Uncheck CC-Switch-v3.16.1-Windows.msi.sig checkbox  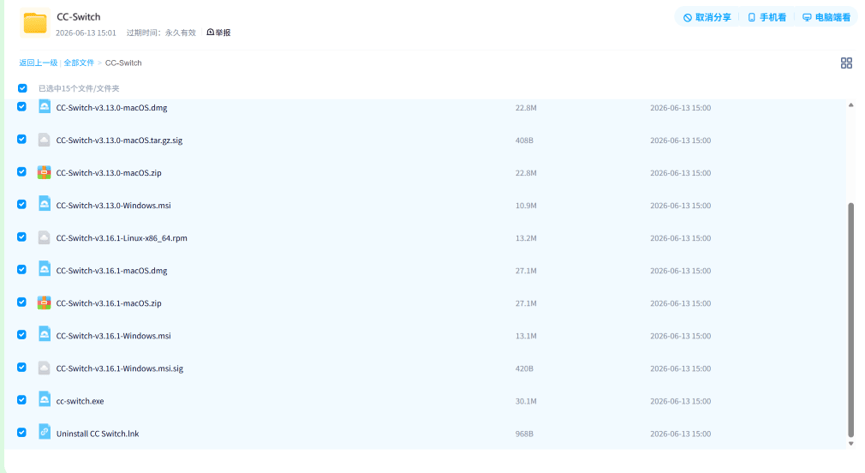pyautogui.click(x=22, y=367)
